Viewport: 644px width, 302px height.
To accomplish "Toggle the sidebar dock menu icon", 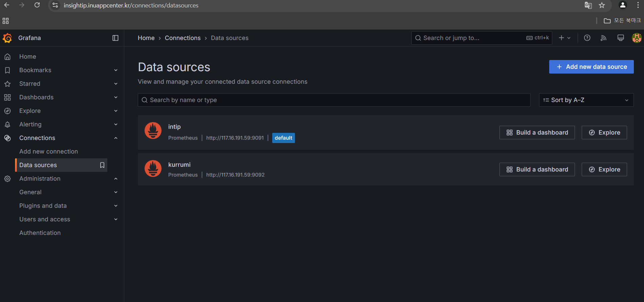I will click(115, 38).
